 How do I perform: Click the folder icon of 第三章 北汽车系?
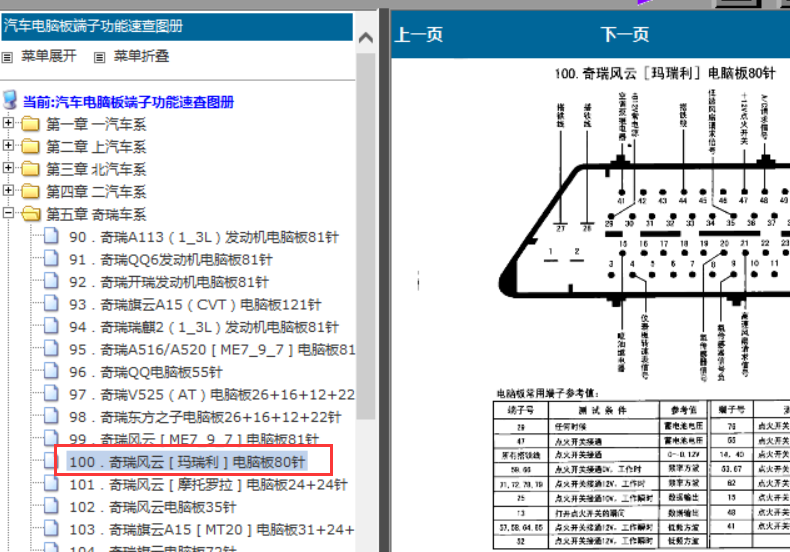[x=31, y=169]
